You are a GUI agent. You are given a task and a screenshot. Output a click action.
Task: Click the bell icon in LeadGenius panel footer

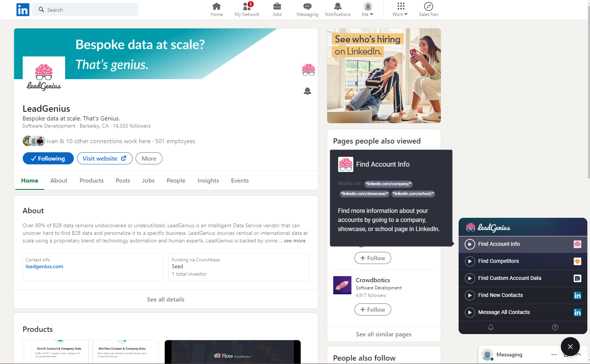pyautogui.click(x=491, y=327)
